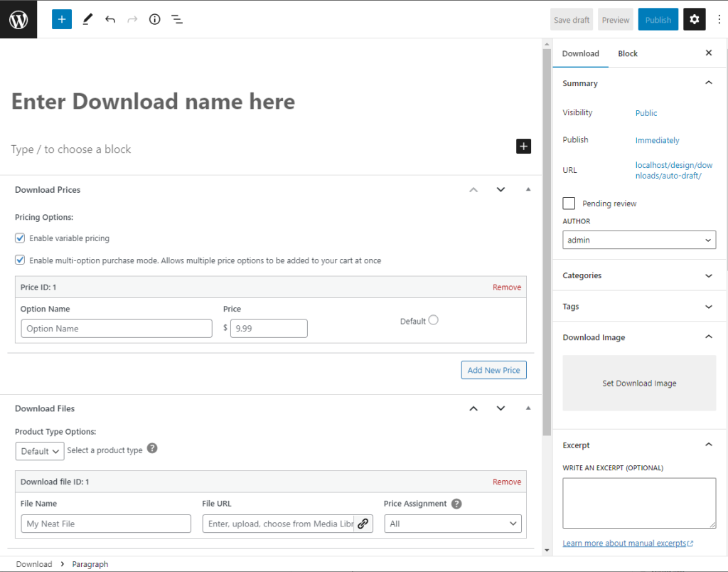Click the WordPress logo icon

click(18, 19)
